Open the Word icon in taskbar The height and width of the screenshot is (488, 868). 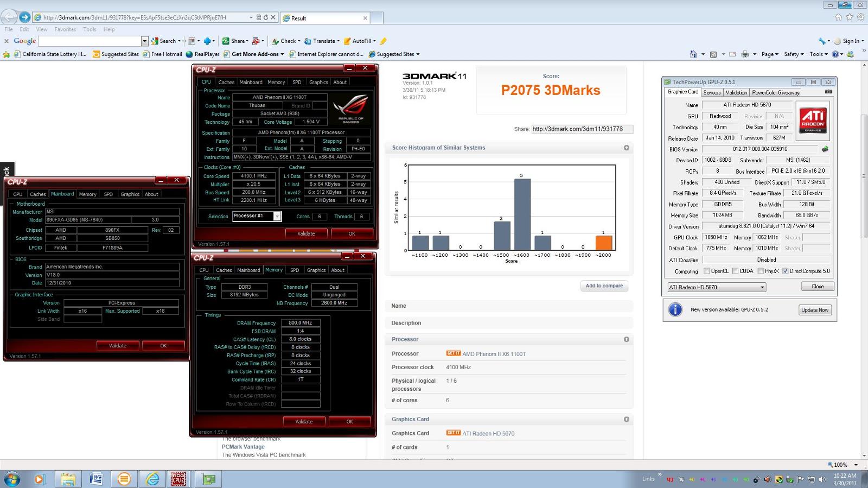(96, 479)
